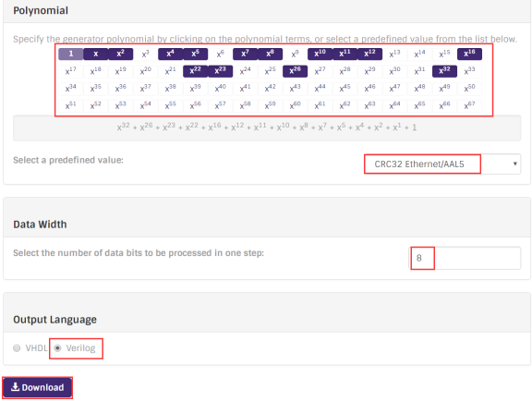
Task: Open the CRC32 Ethernet/AAL5 predefined dropdown
Action: coord(442,164)
